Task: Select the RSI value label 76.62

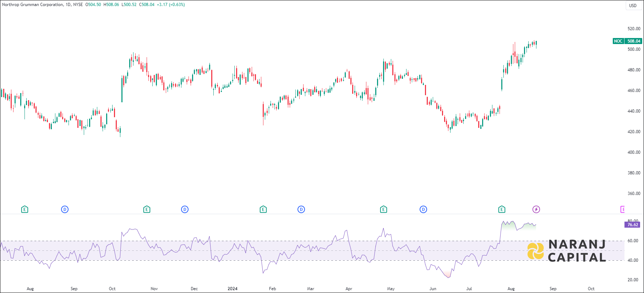Action: click(x=633, y=225)
